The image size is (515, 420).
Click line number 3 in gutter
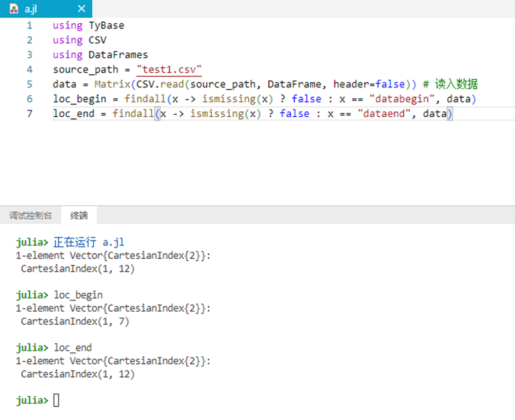pyautogui.click(x=30, y=55)
